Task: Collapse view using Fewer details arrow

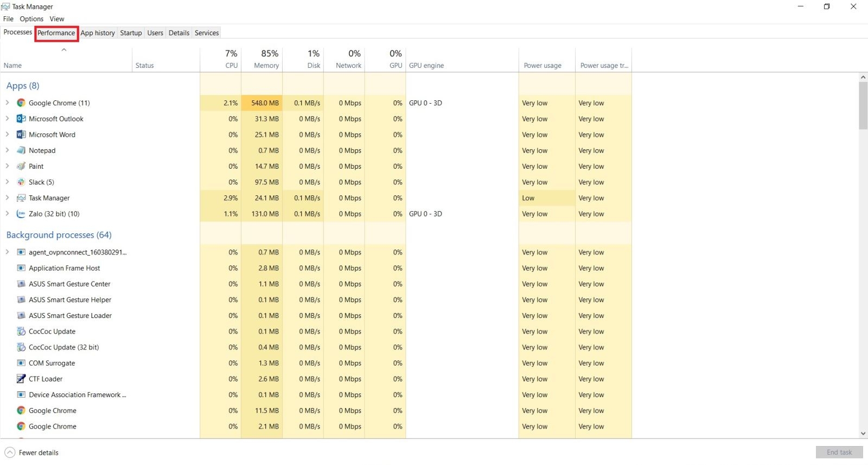Action: click(10, 453)
